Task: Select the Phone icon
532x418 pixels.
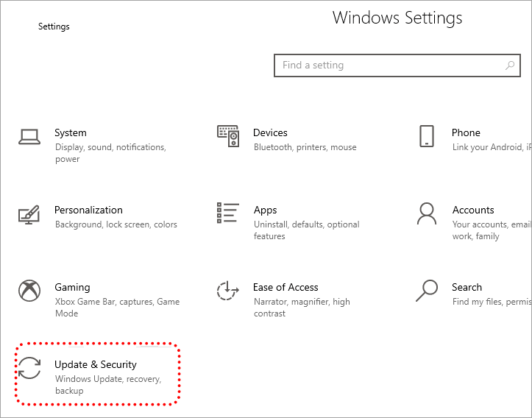Action: 427,136
